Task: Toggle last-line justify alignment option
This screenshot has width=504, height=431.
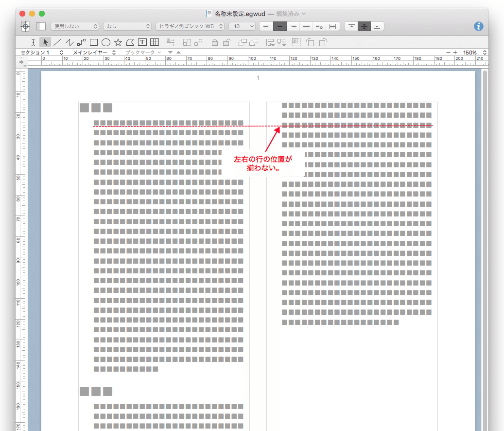Action: tap(319, 26)
